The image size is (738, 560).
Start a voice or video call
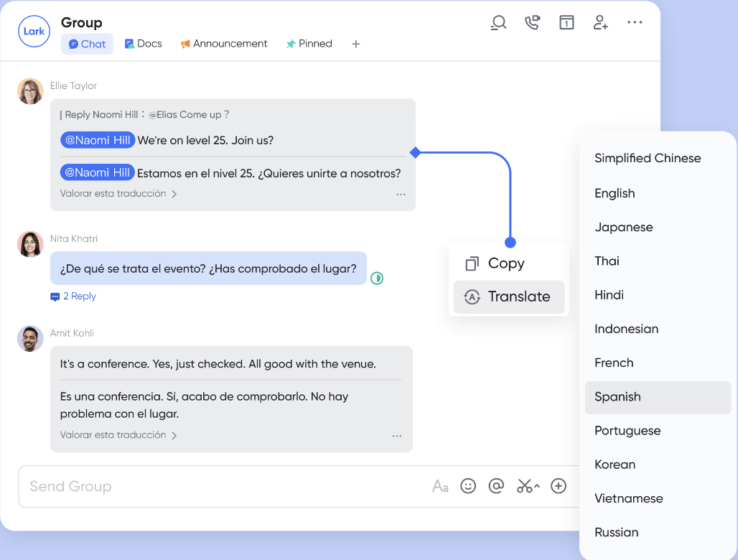click(x=532, y=22)
